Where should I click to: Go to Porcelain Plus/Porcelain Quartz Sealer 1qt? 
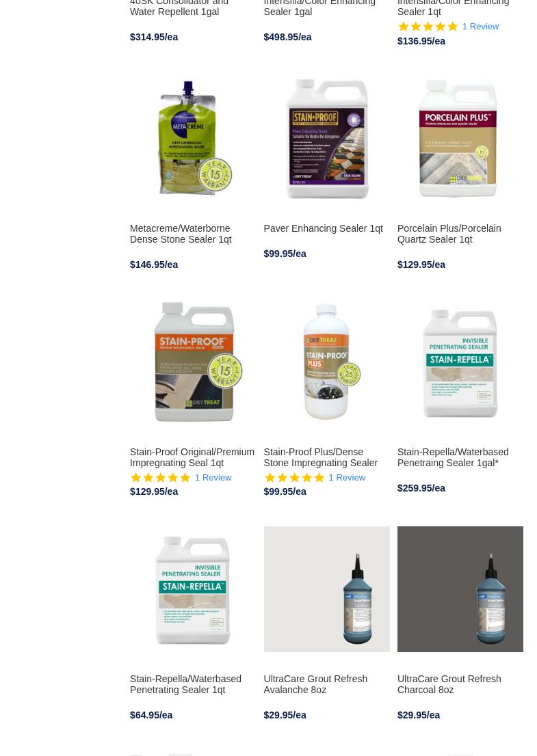click(x=449, y=234)
